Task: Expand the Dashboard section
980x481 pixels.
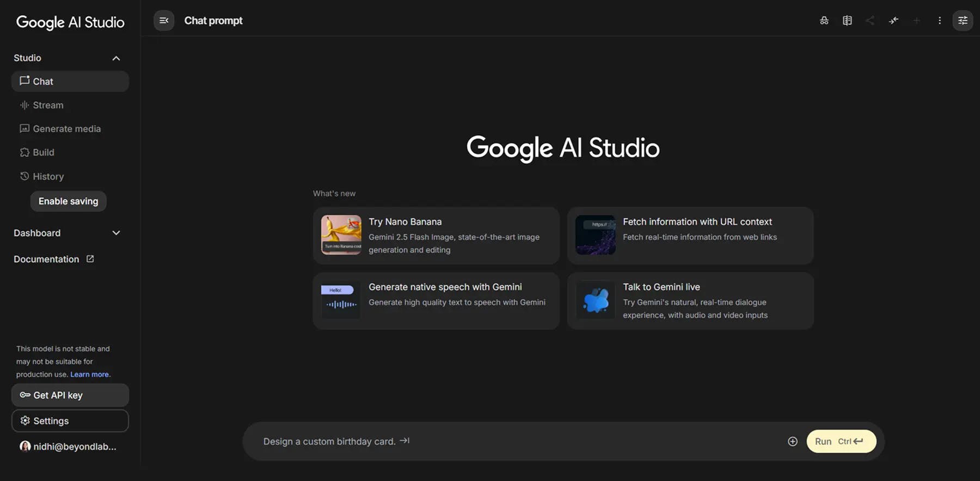Action: [x=116, y=233]
